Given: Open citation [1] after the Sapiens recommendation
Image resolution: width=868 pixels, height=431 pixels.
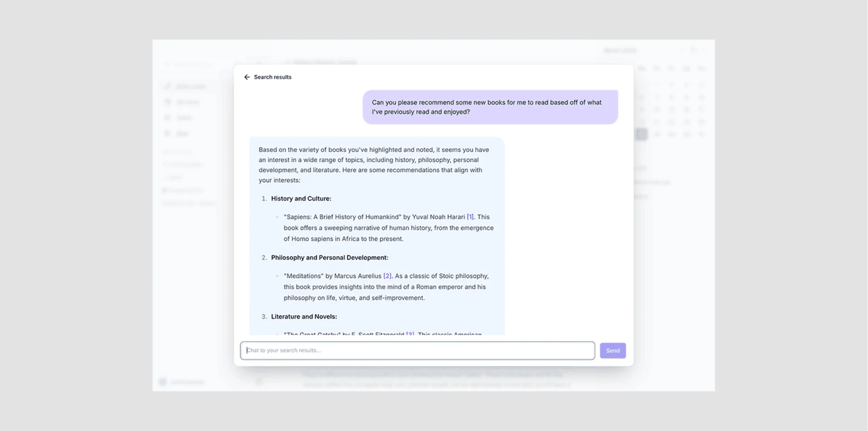Looking at the screenshot, I should coord(470,217).
